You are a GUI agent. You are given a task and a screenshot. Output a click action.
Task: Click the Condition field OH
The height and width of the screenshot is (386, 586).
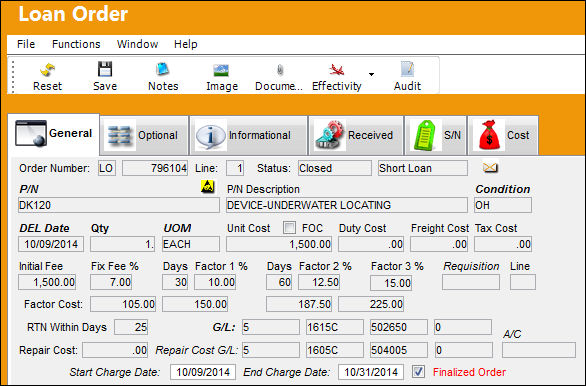(x=503, y=205)
